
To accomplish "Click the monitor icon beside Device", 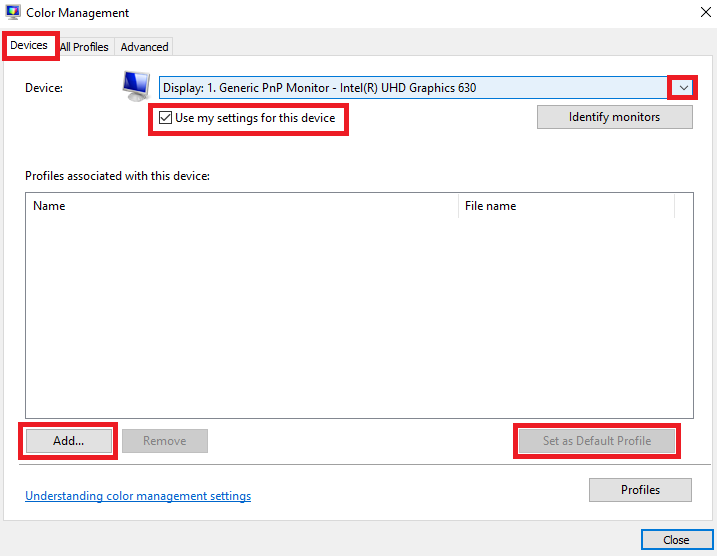I will point(136,86).
